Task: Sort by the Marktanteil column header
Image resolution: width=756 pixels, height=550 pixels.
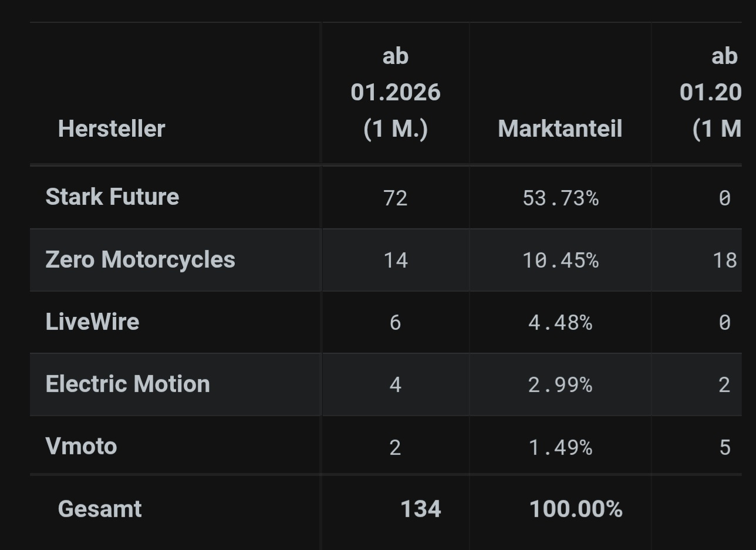Action: click(x=559, y=129)
